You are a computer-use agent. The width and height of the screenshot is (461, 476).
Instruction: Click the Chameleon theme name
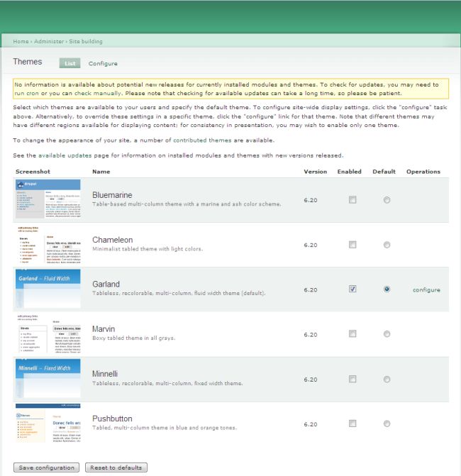click(x=113, y=240)
